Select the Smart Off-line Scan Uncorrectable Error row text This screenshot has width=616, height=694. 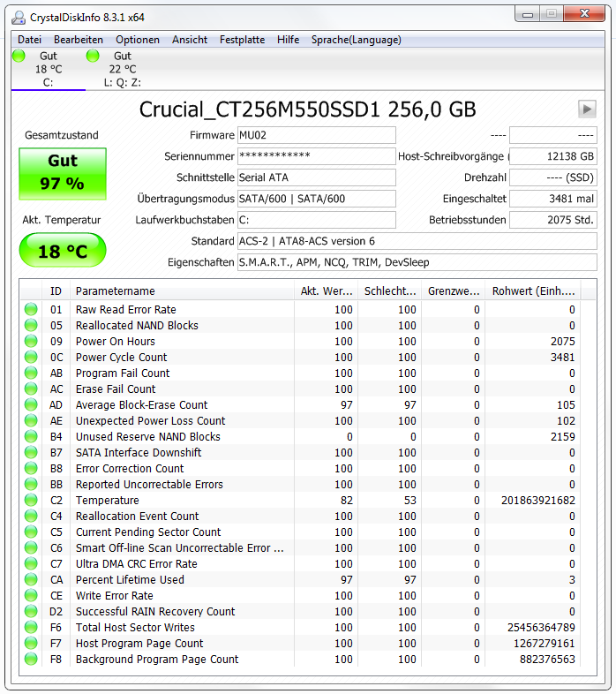180,548
